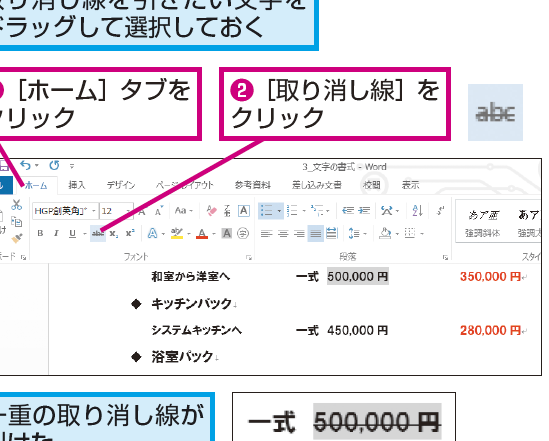Open the Customize Quick Access Toolbar dropdown

tap(72, 166)
